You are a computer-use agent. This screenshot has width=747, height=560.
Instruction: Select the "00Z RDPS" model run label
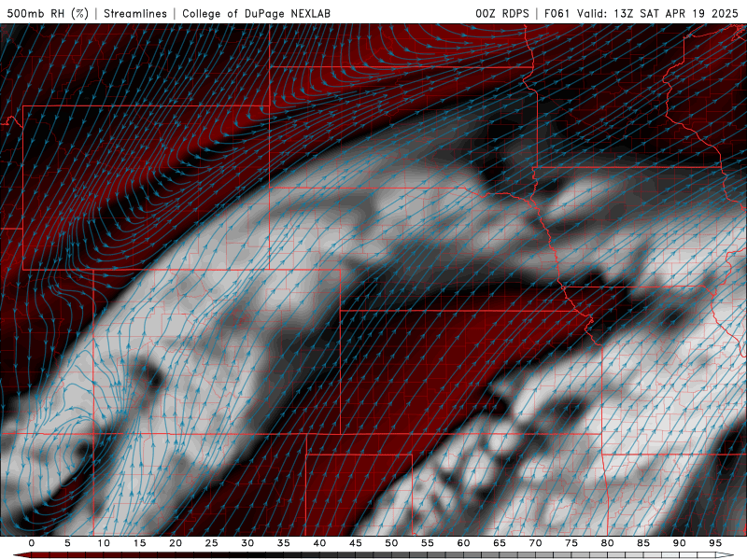(x=502, y=13)
